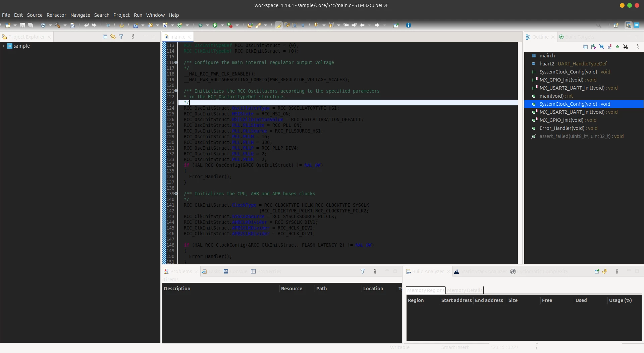Toggle Hide Static Members in Outline

(x=609, y=47)
